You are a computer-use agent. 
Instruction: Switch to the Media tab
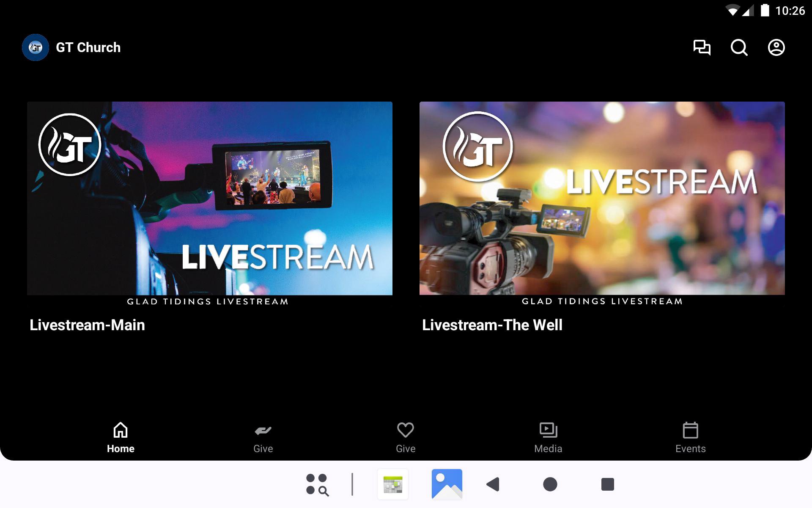pos(548,438)
